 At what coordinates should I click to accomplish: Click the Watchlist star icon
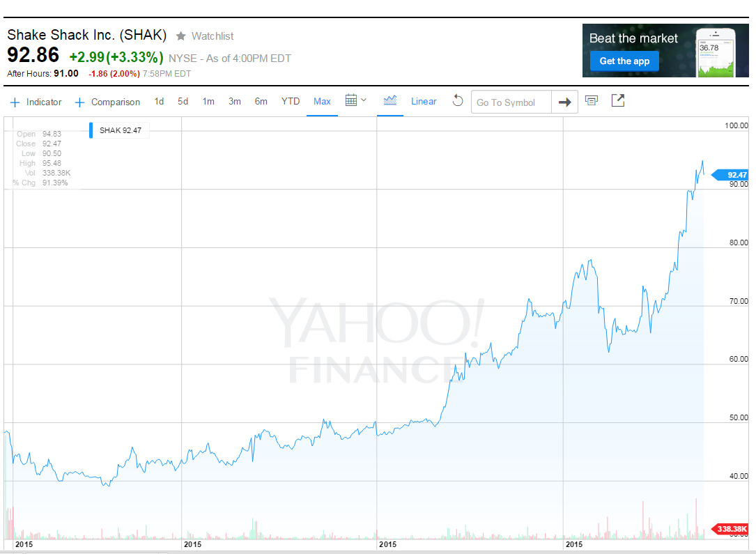point(180,36)
